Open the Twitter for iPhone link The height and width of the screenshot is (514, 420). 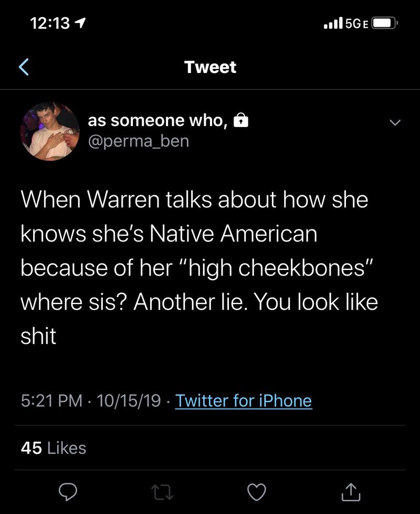(x=244, y=401)
